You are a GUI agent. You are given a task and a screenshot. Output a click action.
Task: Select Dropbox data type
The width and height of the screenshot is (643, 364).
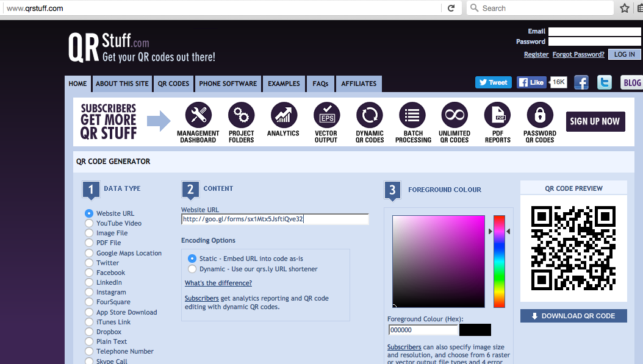click(x=89, y=332)
